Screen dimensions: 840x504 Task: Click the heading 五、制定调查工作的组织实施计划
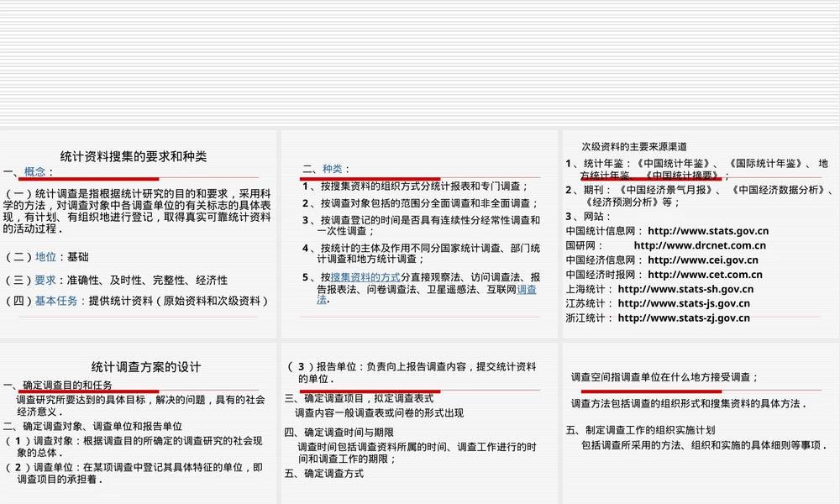(640, 429)
